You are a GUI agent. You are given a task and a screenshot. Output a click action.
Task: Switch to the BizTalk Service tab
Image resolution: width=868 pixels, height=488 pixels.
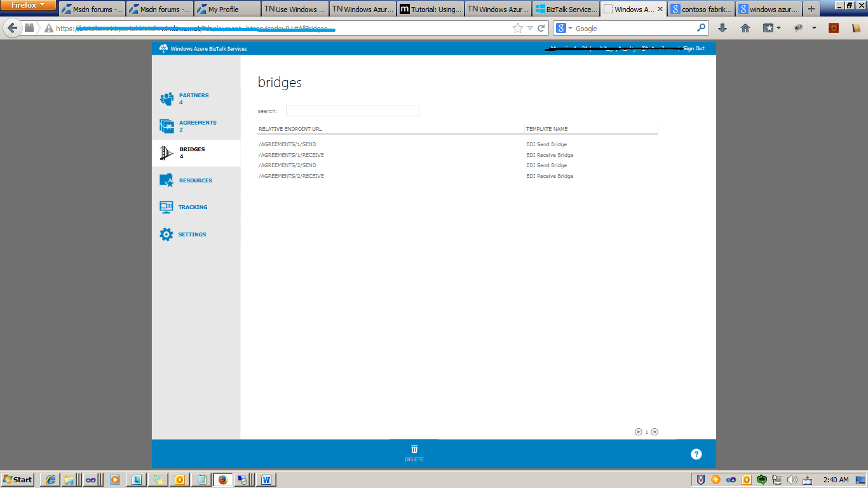(566, 10)
